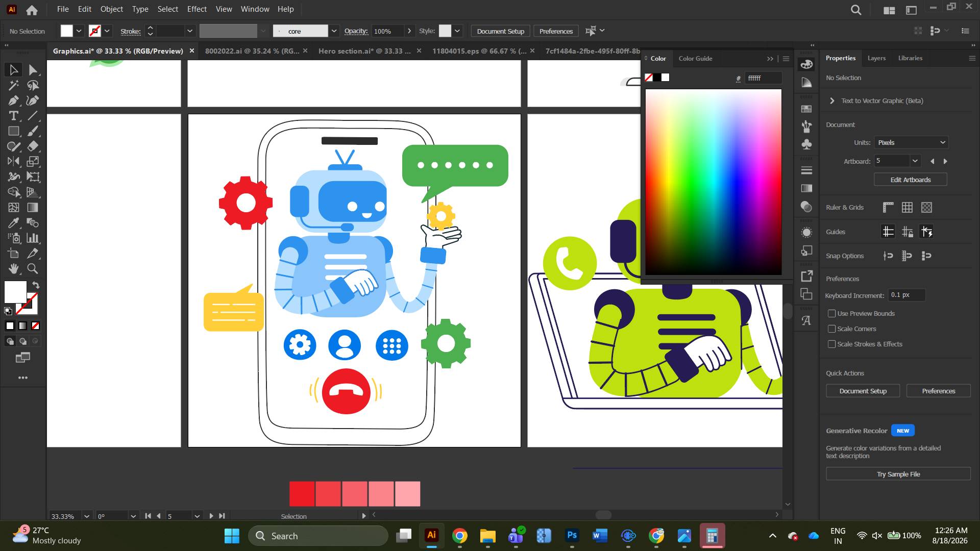This screenshot has width=980, height=551.
Task: Open the Effect menu
Action: [x=197, y=9]
